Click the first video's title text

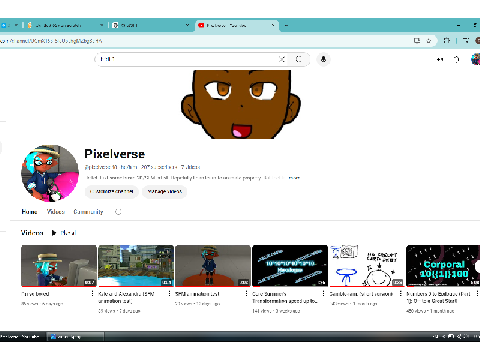tap(35, 294)
